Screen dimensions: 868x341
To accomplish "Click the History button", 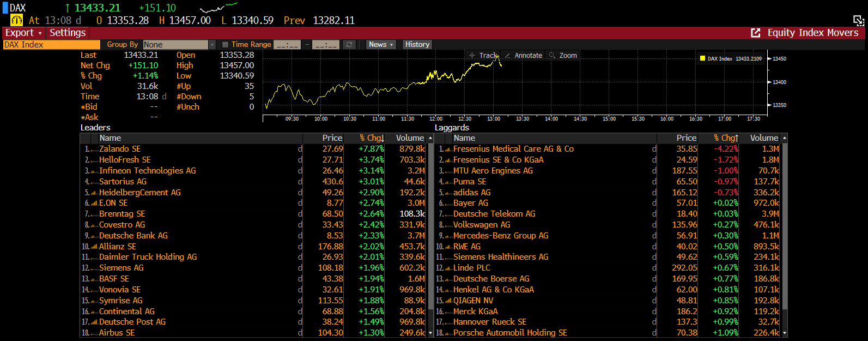I will (417, 45).
